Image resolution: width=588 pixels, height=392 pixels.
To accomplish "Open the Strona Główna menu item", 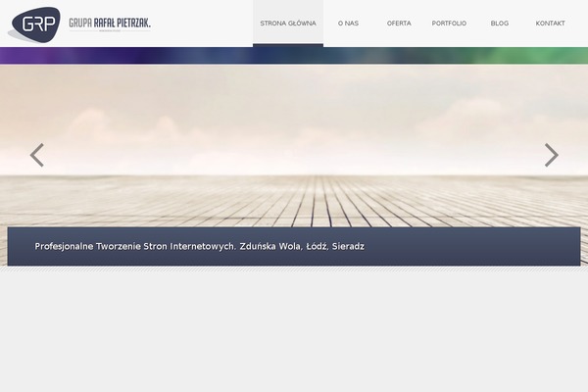I will pos(288,24).
